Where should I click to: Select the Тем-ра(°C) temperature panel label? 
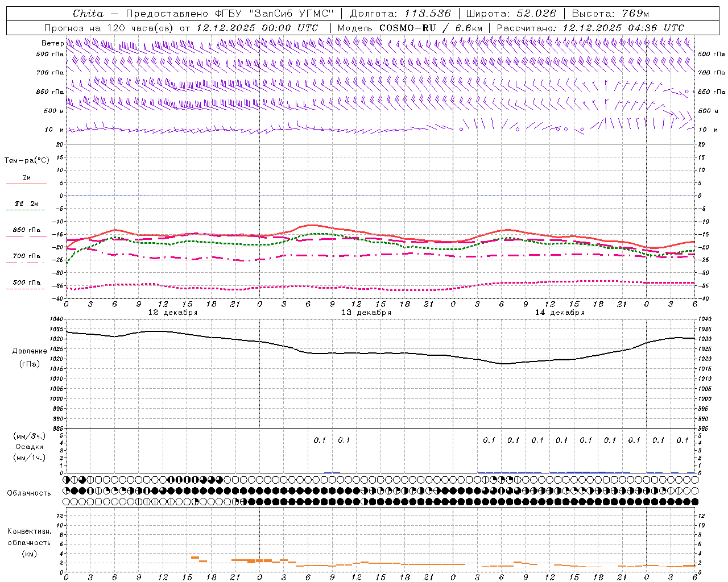click(27, 160)
